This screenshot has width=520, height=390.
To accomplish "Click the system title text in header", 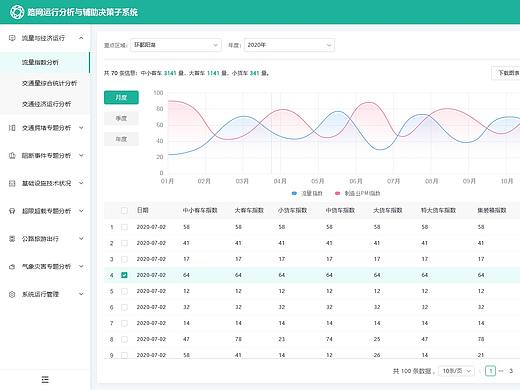I will pyautogui.click(x=83, y=12).
